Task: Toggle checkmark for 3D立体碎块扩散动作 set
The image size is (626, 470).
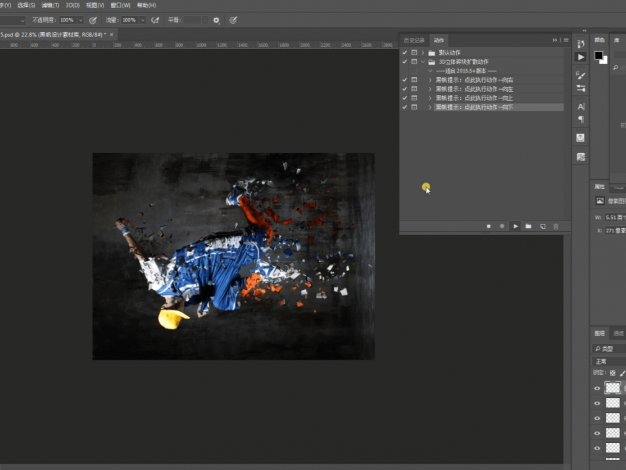Action: (405, 62)
